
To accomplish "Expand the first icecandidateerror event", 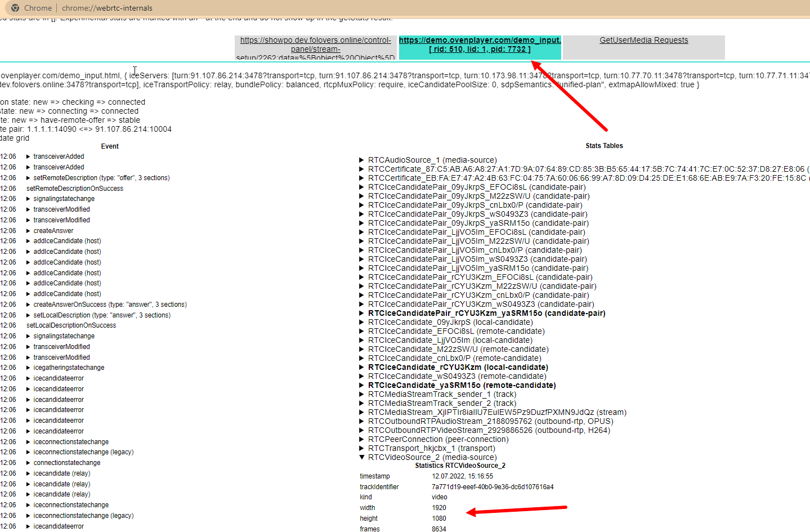I will click(28, 378).
